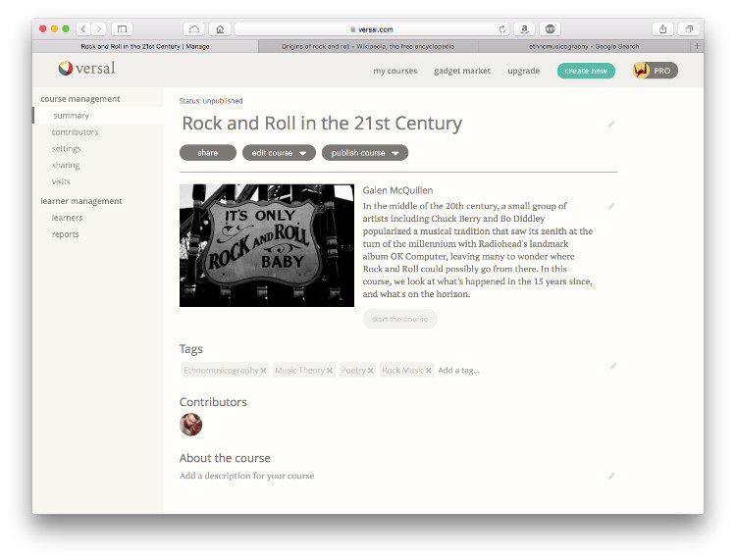The image size is (736, 560).
Task: Click the Status: unpublished text
Action: 211,101
